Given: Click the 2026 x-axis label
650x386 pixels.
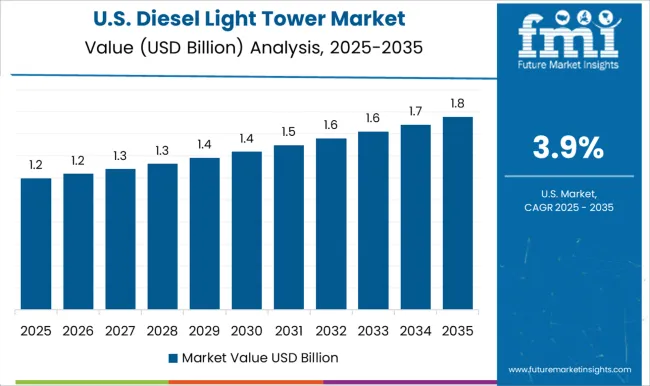Looking at the screenshot, I should pyautogui.click(x=78, y=331).
